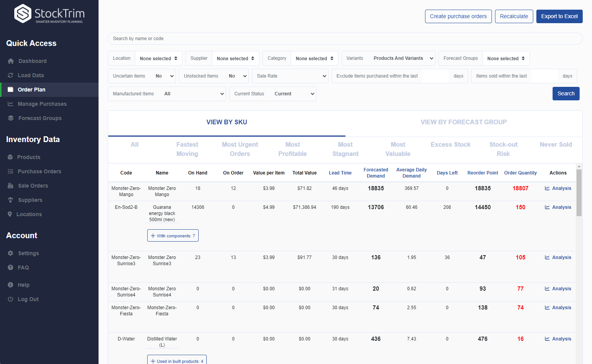
Task: Open the Supplier None selected dropdown
Action: pyautogui.click(x=235, y=58)
